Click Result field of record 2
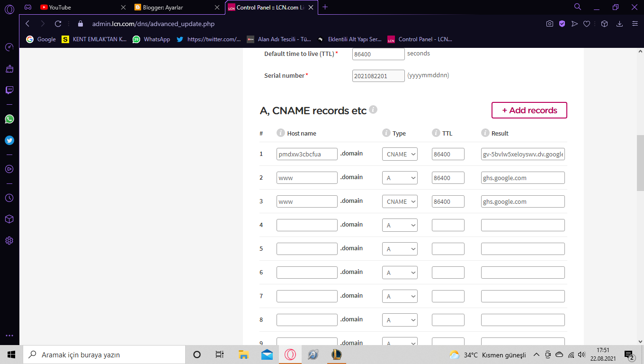The image size is (644, 364). (523, 178)
